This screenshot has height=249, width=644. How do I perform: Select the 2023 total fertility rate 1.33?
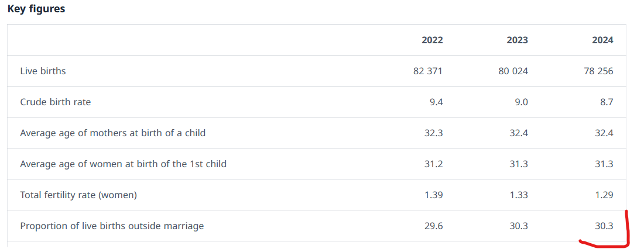519,195
